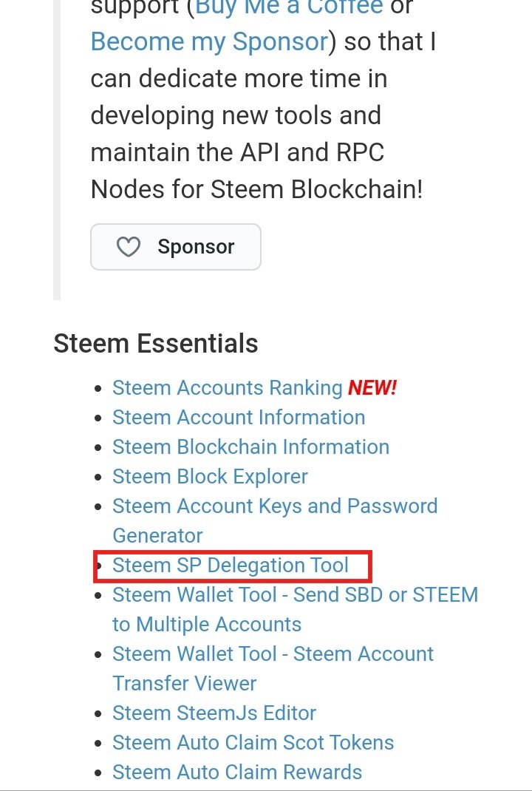Click the Steem Essentials heading
The width and height of the screenshot is (532, 791).
[156, 344]
